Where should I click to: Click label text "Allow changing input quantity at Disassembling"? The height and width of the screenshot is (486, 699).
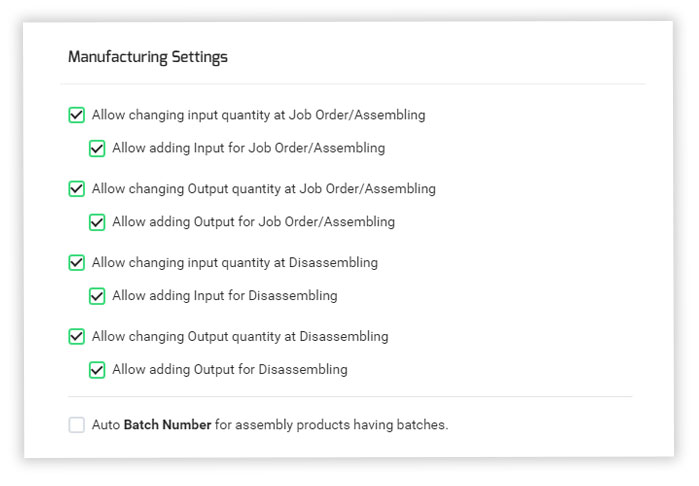point(234,263)
